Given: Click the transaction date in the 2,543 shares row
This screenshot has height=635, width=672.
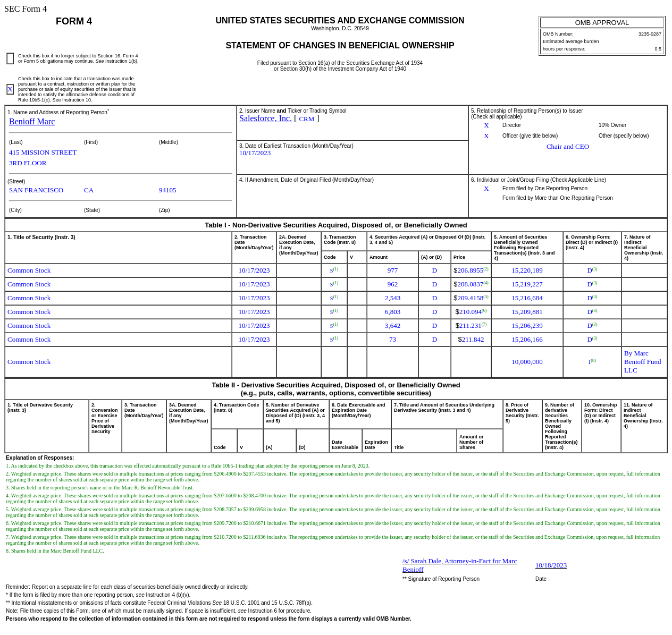Looking at the screenshot, I should (x=254, y=298).
